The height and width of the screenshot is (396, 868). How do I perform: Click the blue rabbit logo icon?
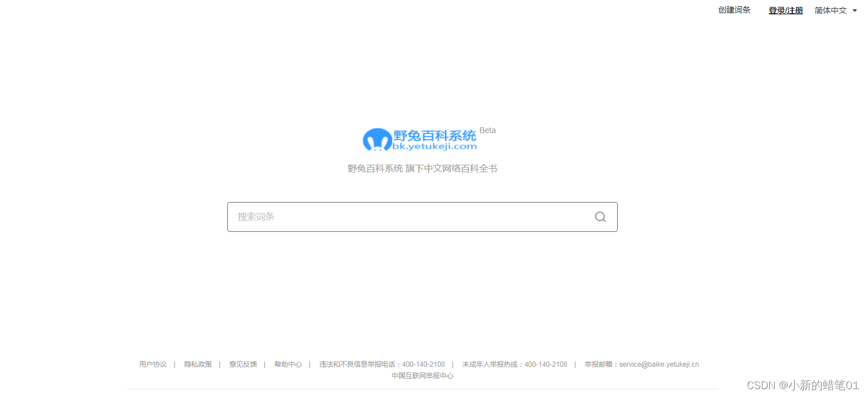coord(377,139)
